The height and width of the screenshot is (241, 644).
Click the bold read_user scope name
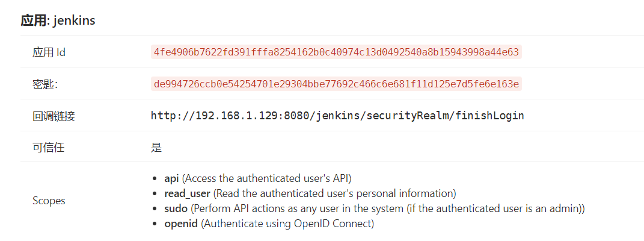[x=188, y=194]
